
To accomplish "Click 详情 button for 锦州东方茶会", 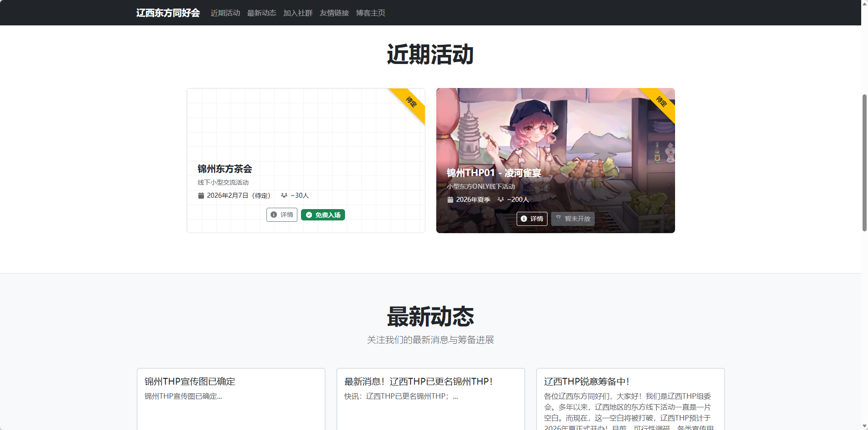I will (282, 215).
